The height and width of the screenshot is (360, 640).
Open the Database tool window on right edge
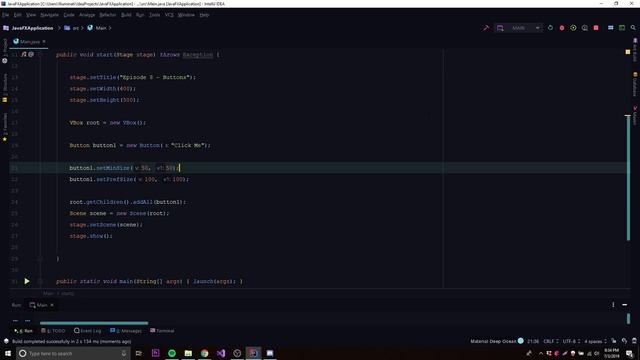pos(635,84)
